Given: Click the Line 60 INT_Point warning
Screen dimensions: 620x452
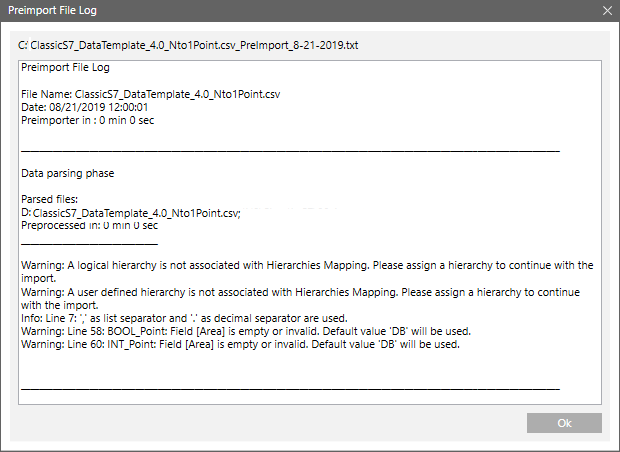Looking at the screenshot, I should [x=240, y=344].
